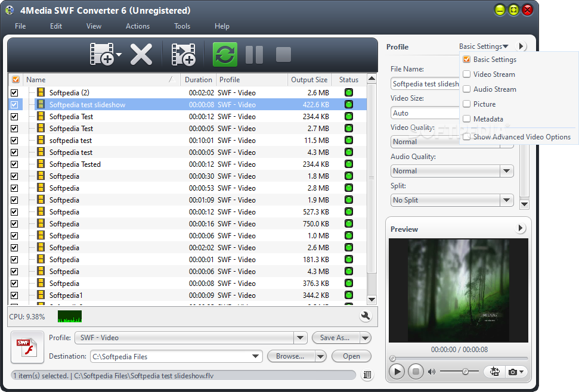579x392 pixels.
Task: Enable the Metadata checkbox
Action: pos(467,119)
